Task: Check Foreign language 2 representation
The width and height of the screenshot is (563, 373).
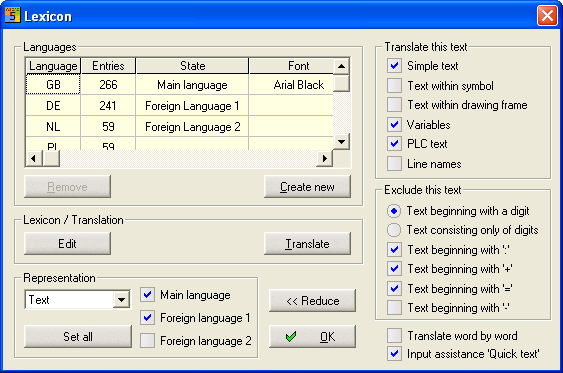Action: 147,340
